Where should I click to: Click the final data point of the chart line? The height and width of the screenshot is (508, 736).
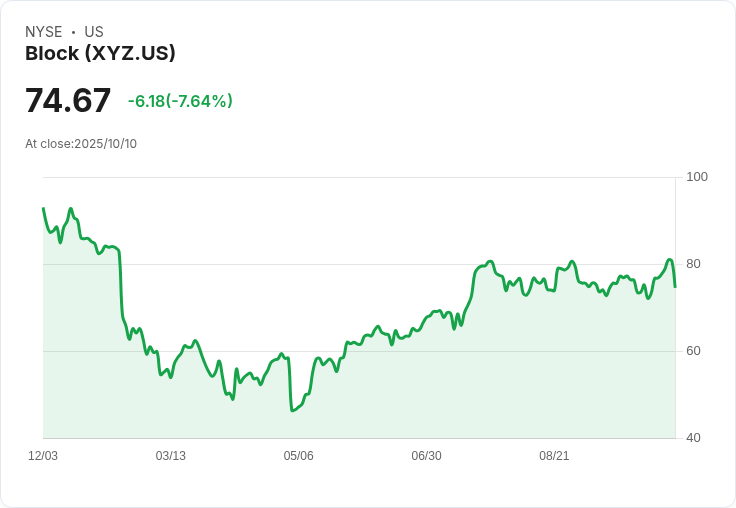click(675, 287)
